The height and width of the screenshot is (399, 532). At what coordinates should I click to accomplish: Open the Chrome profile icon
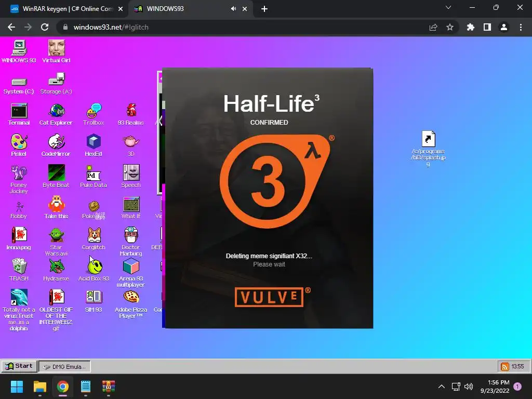point(504,27)
